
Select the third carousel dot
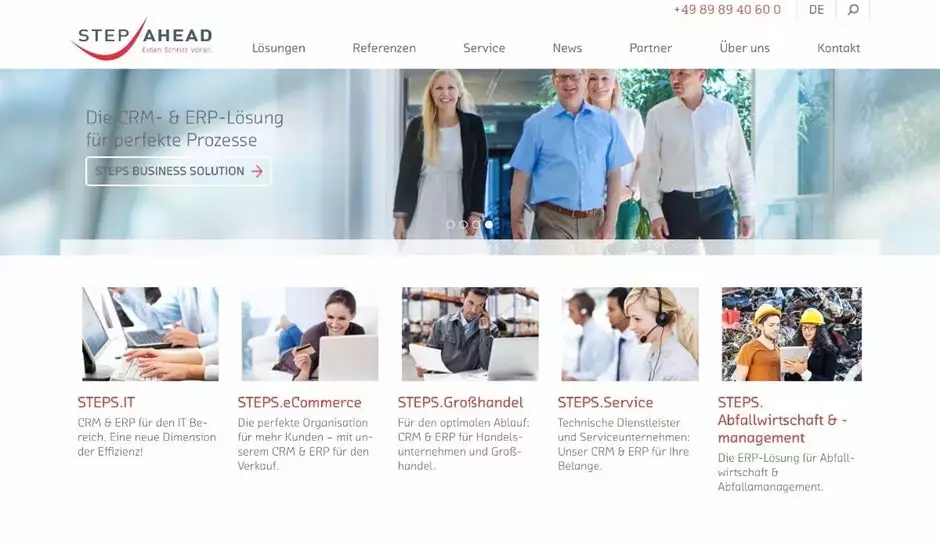pyautogui.click(x=476, y=224)
